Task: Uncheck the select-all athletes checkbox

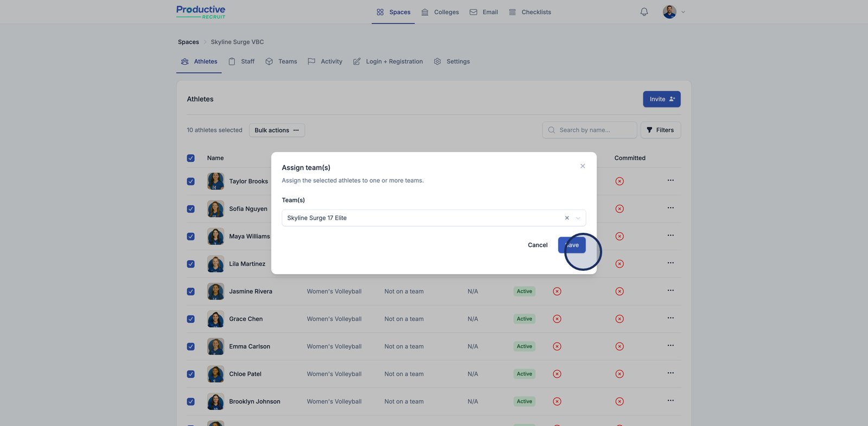Action: (191, 158)
